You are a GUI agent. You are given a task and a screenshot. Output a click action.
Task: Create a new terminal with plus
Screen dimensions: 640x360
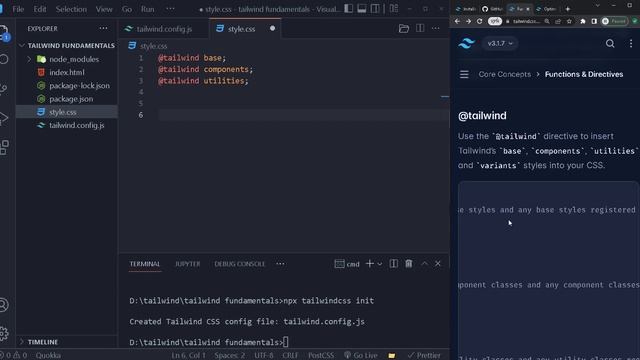pyautogui.click(x=369, y=264)
